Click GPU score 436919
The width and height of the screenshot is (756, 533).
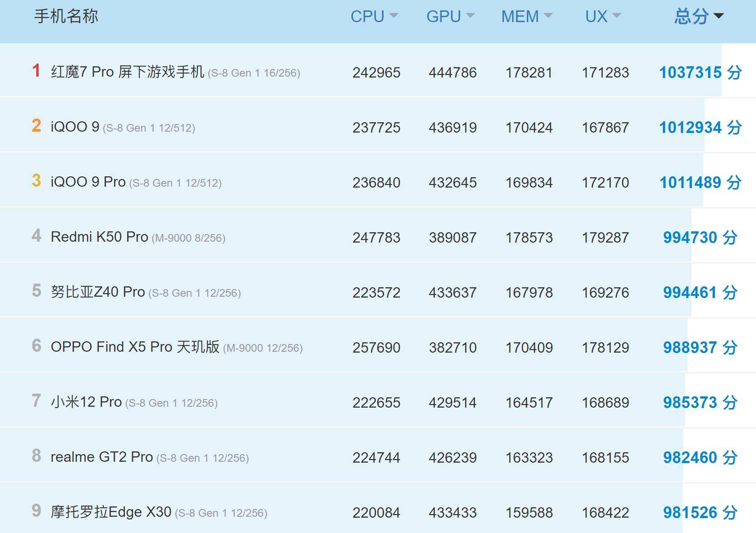(453, 128)
